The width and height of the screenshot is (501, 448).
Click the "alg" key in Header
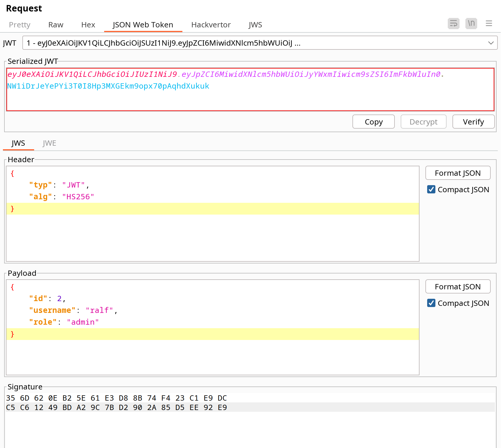pyautogui.click(x=41, y=197)
